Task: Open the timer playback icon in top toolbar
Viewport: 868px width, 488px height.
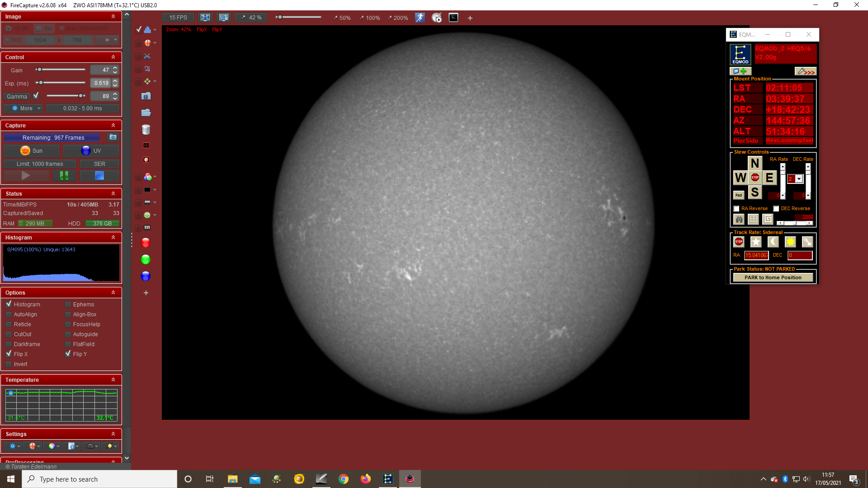Action: tap(436, 18)
